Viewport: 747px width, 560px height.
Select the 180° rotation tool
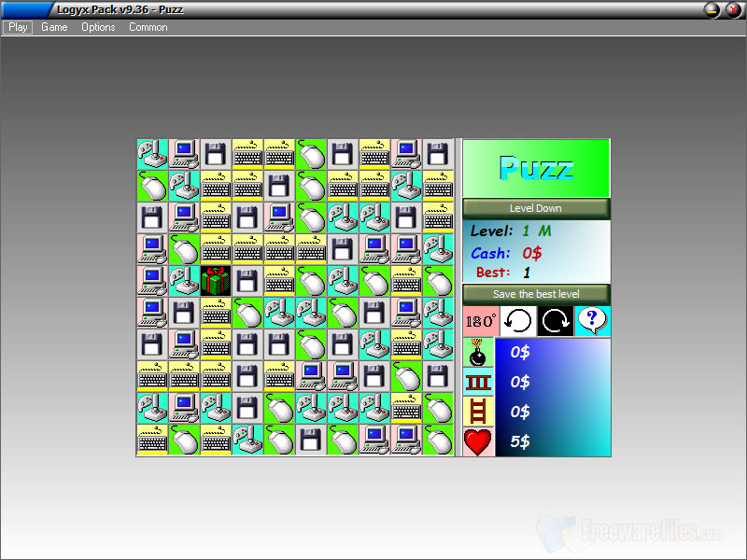479,320
